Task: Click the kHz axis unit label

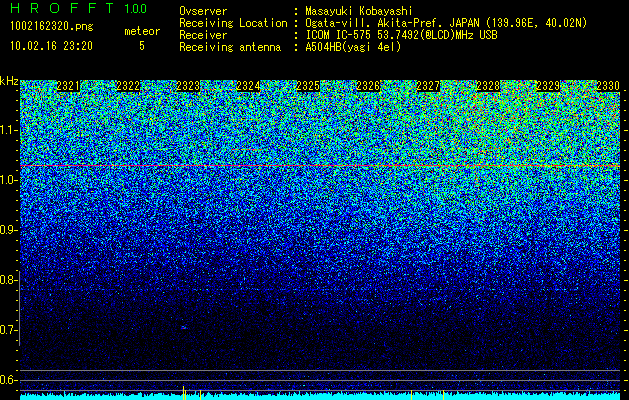Action: tap(9, 81)
